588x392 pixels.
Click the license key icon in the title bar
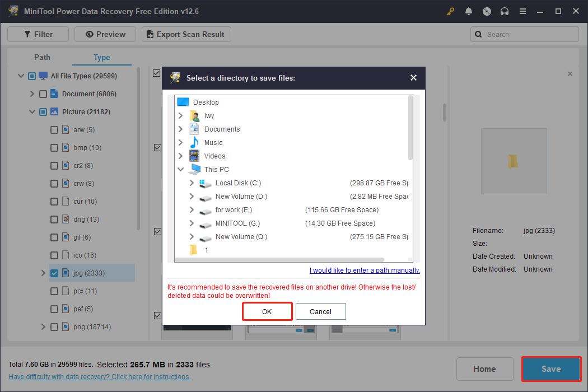(x=450, y=11)
